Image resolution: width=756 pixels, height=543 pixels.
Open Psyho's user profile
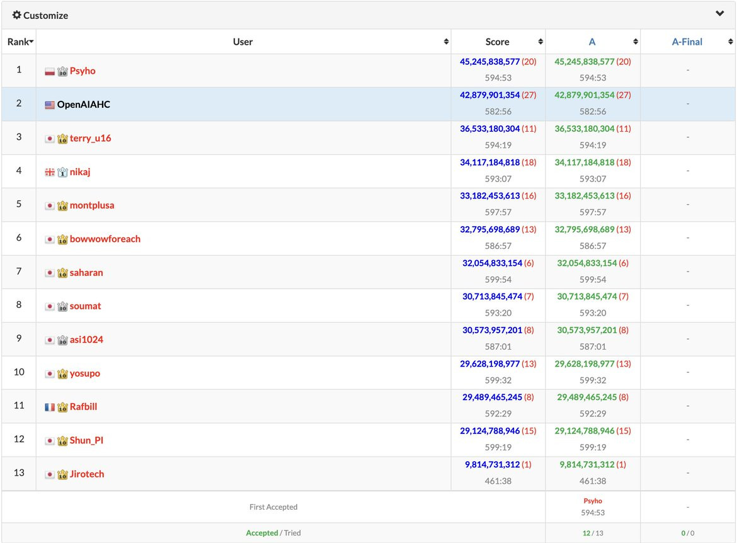coord(83,71)
